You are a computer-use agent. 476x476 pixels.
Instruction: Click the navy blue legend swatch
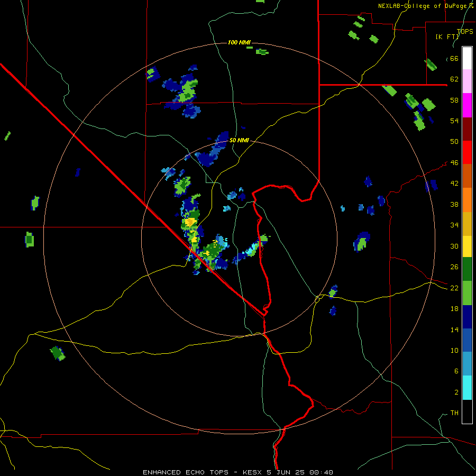coord(467,317)
